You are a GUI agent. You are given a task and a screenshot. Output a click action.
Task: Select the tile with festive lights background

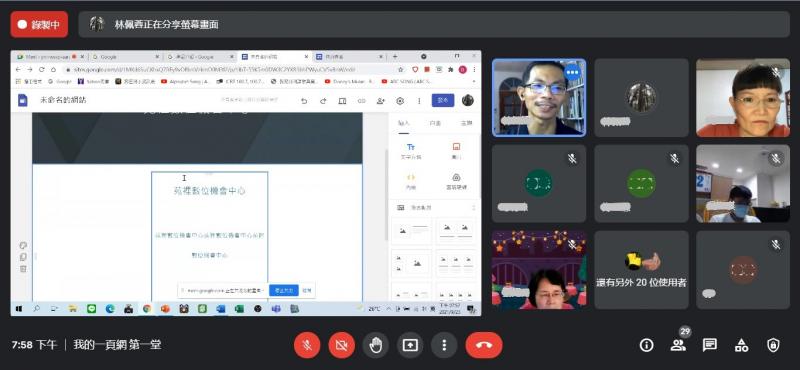click(539, 269)
